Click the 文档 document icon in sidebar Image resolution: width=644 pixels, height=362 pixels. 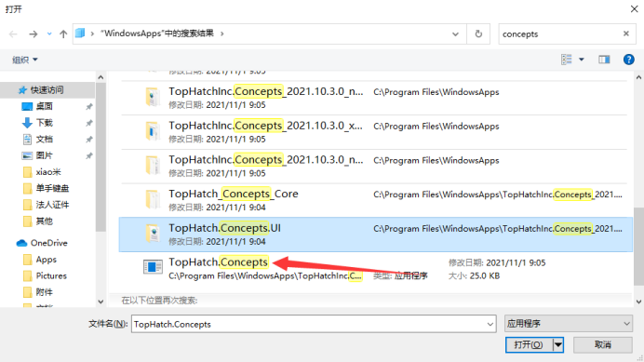pyautogui.click(x=27, y=140)
